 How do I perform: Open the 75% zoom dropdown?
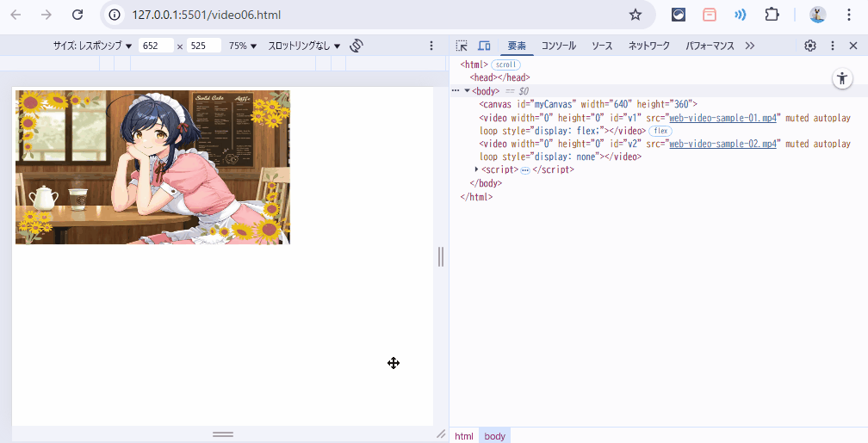pos(243,46)
